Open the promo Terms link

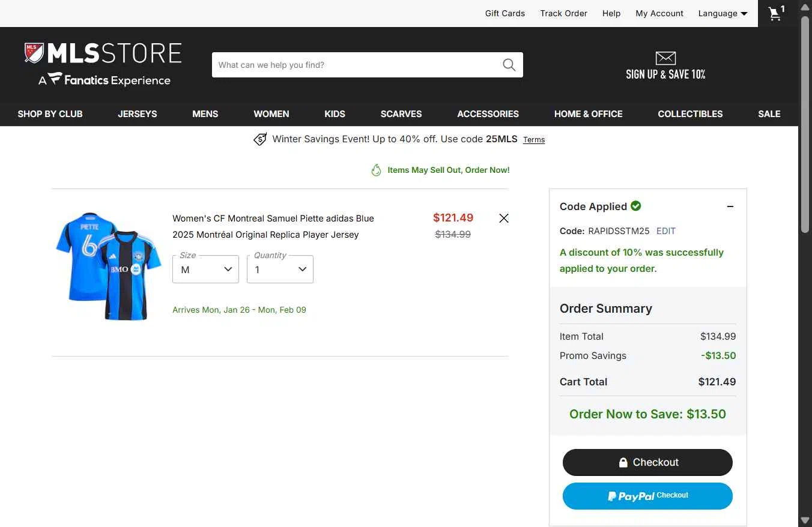(x=534, y=140)
